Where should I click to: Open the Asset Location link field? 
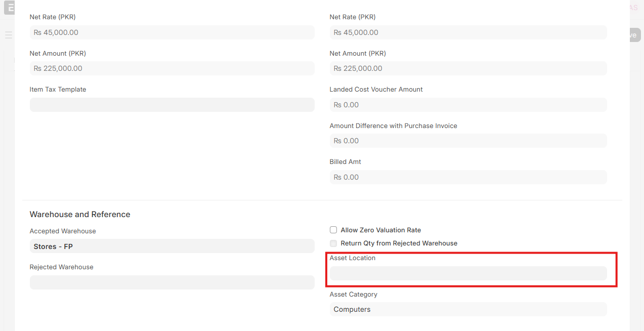468,273
